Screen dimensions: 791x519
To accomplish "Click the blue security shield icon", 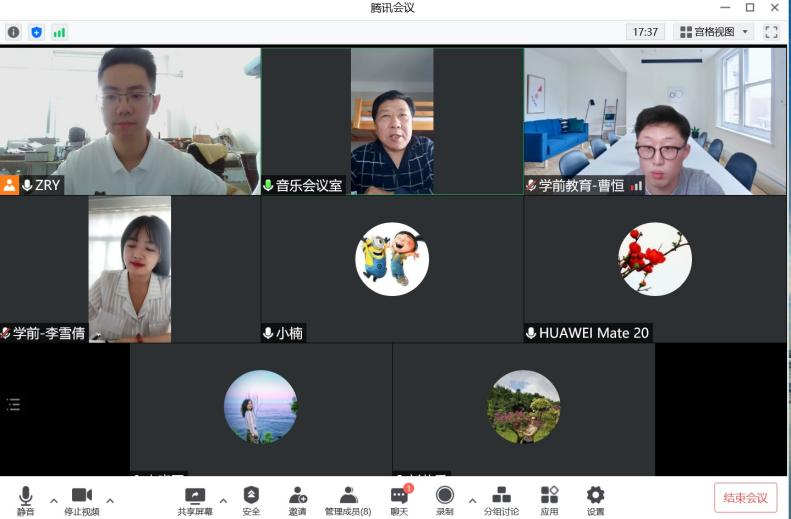I will 36,32.
